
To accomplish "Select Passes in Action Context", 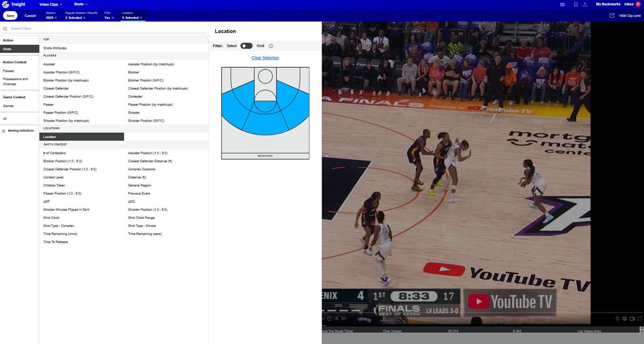I will click(x=8, y=71).
